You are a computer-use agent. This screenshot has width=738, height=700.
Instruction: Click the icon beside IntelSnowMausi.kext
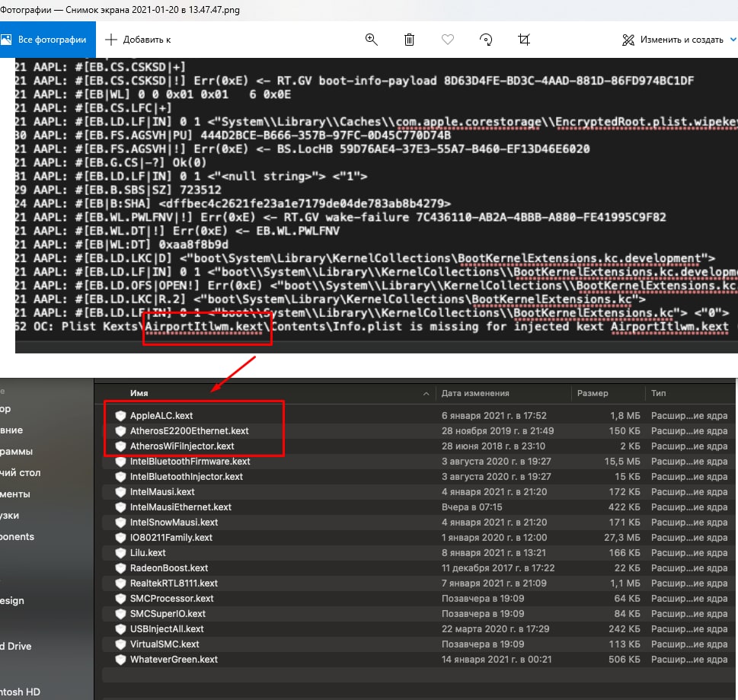click(x=120, y=522)
